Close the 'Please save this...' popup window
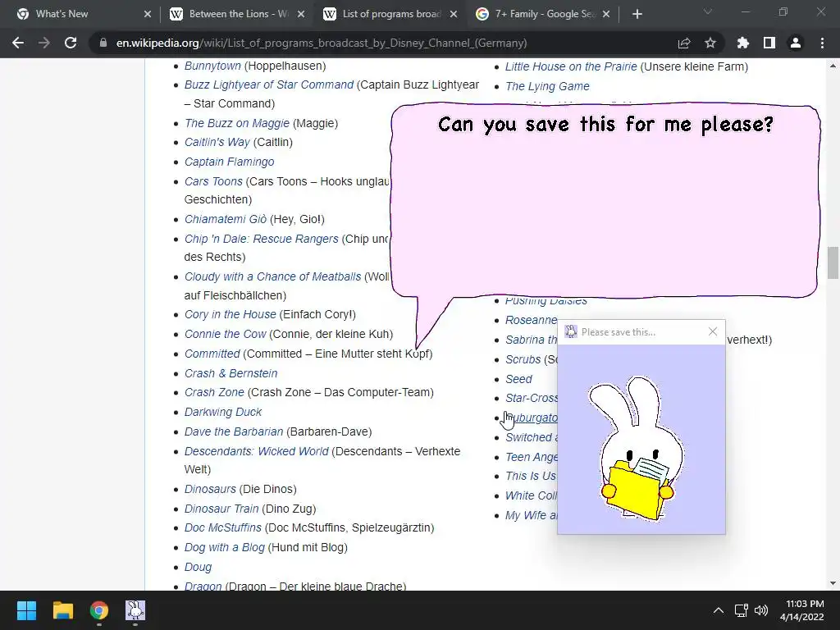This screenshot has height=630, width=840. point(713,331)
